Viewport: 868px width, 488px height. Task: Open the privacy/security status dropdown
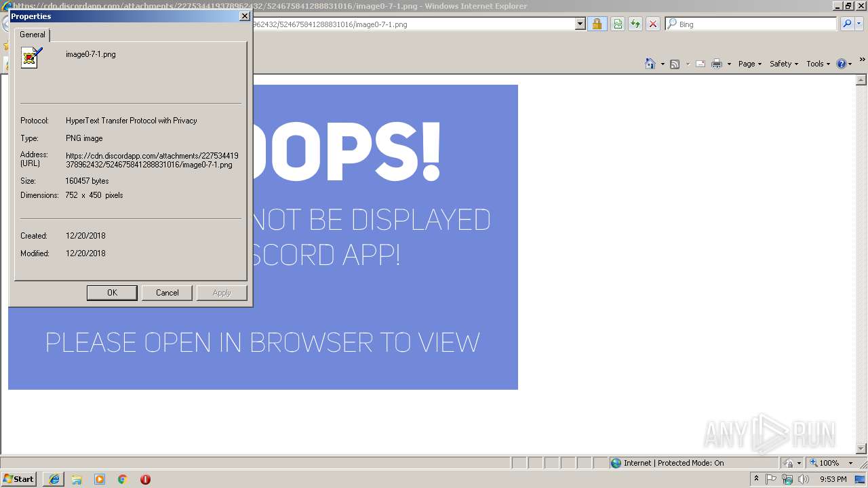pos(792,463)
